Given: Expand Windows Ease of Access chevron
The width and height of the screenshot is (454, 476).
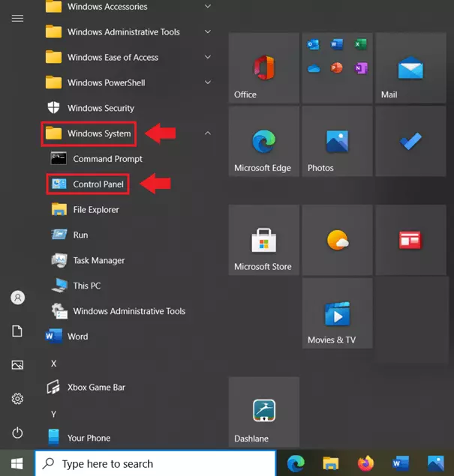Looking at the screenshot, I should pyautogui.click(x=208, y=57).
